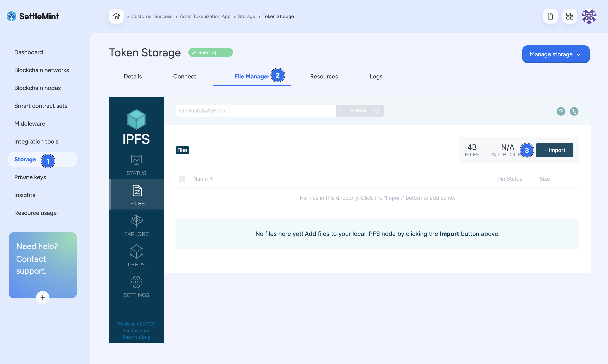
Task: Open the Logs tab
Action: (x=376, y=76)
